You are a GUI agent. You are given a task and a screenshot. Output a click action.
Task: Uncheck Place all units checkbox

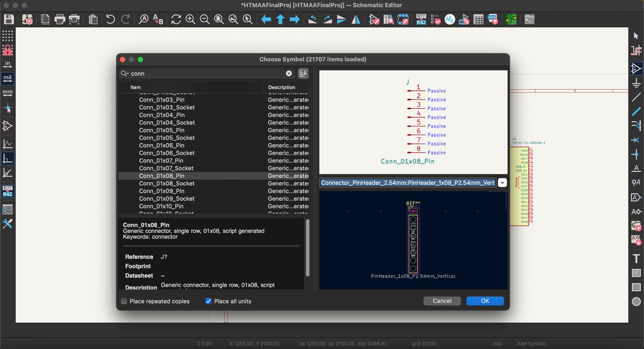click(x=208, y=301)
